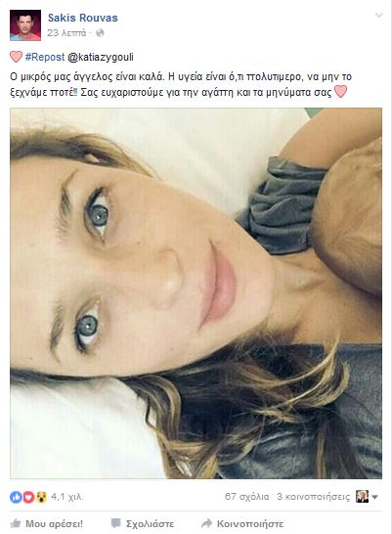Open the 67 σχόλια comments link

(246, 497)
